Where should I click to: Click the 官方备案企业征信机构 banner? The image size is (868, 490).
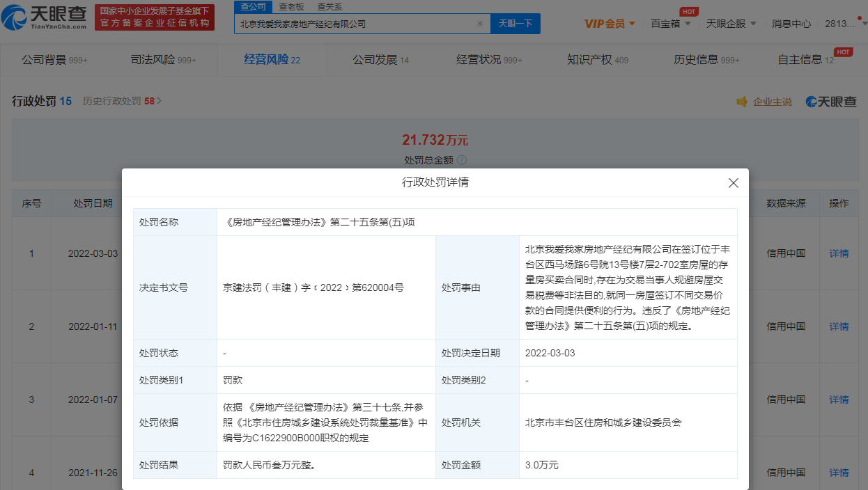(155, 17)
